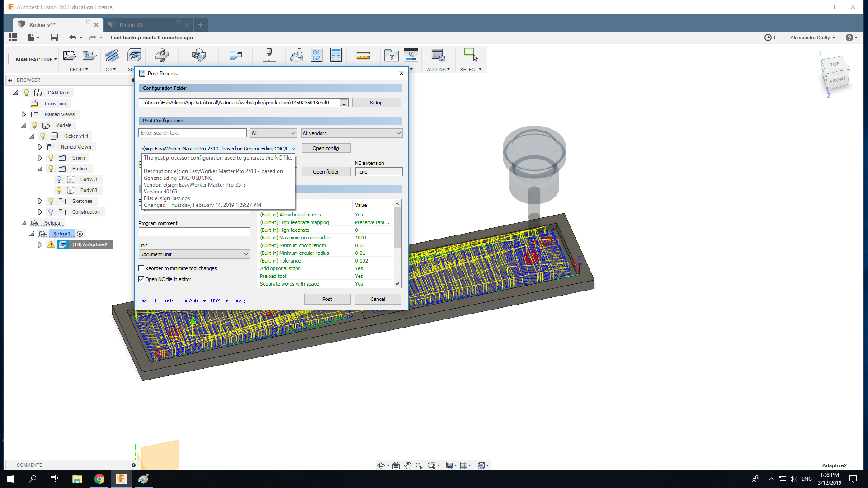Click the Orbit navigation icon

coord(382,465)
